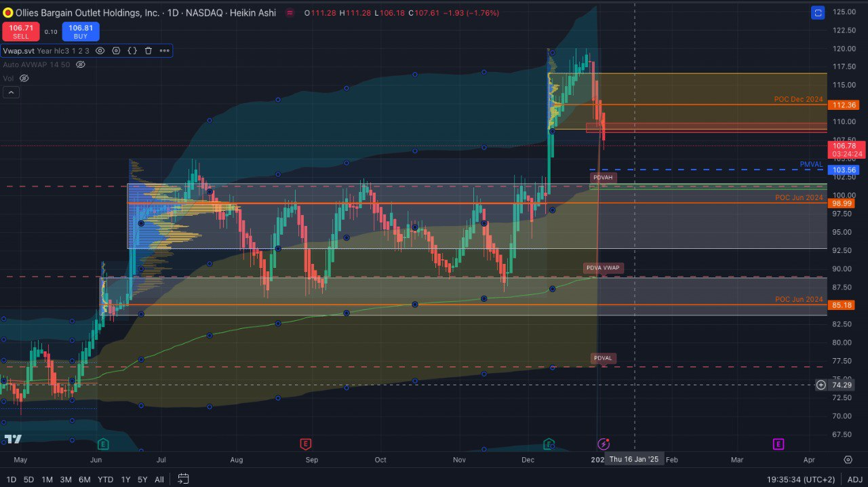This screenshot has width=868, height=487.
Task: Click the red earnings marker near September
Action: [x=305, y=444]
